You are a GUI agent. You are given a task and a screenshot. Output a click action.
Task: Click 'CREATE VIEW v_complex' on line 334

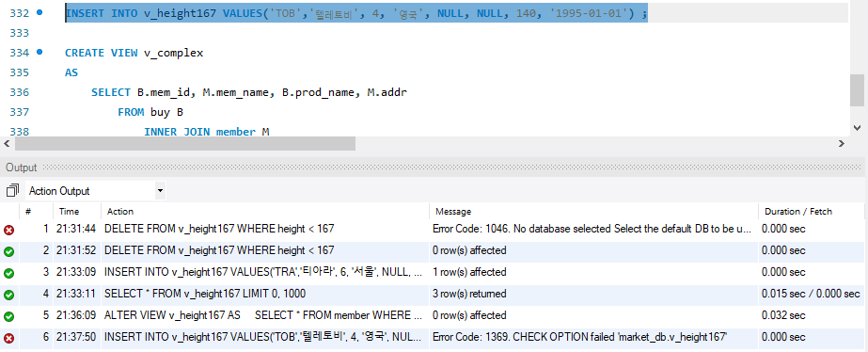(134, 54)
